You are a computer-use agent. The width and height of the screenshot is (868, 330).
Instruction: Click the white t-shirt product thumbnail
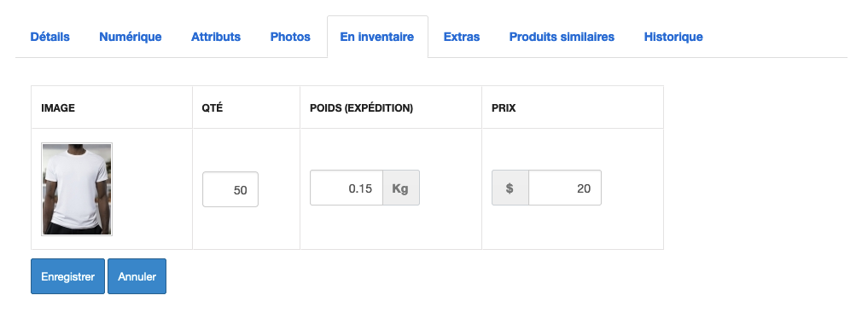point(77,189)
